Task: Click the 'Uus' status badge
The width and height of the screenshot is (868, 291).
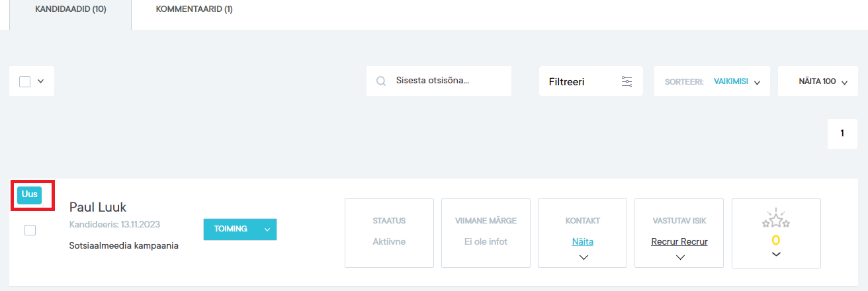Action: pos(30,194)
